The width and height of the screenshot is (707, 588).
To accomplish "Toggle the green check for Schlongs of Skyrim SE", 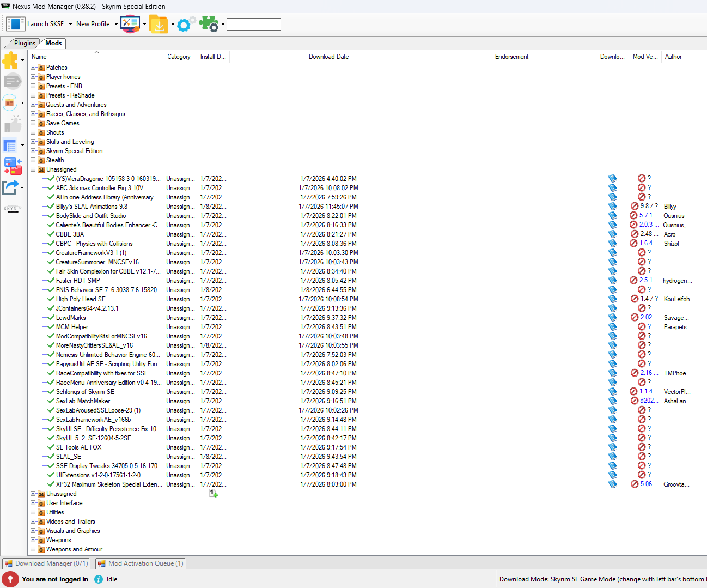I will point(51,392).
